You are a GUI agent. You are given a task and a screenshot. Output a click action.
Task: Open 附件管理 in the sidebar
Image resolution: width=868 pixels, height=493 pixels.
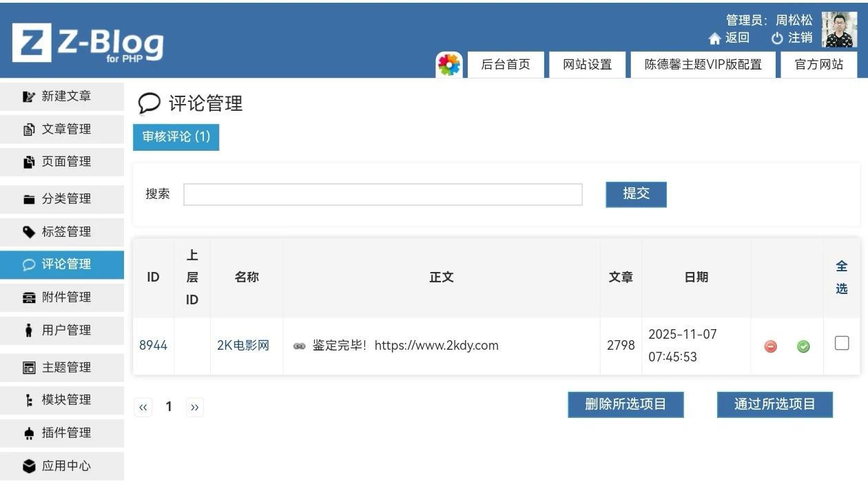[x=62, y=297]
